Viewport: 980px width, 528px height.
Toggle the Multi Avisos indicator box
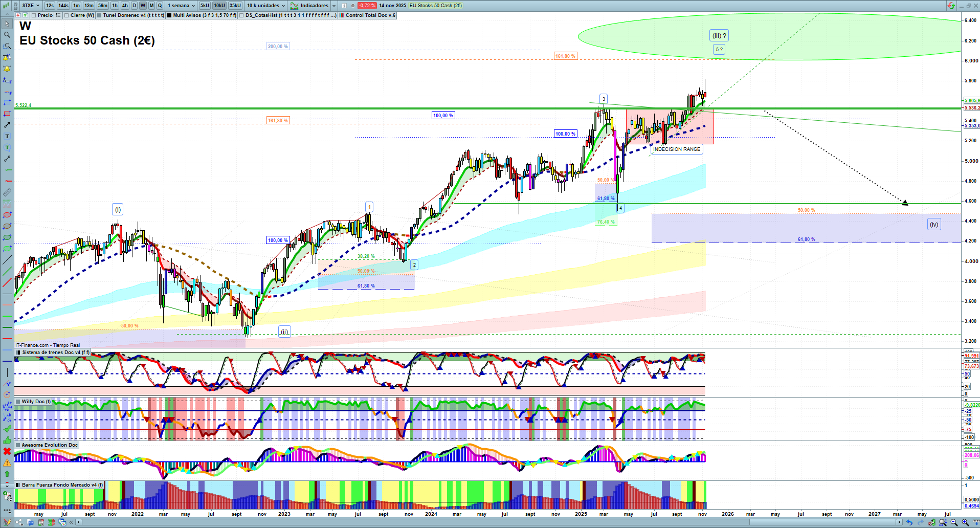(169, 15)
